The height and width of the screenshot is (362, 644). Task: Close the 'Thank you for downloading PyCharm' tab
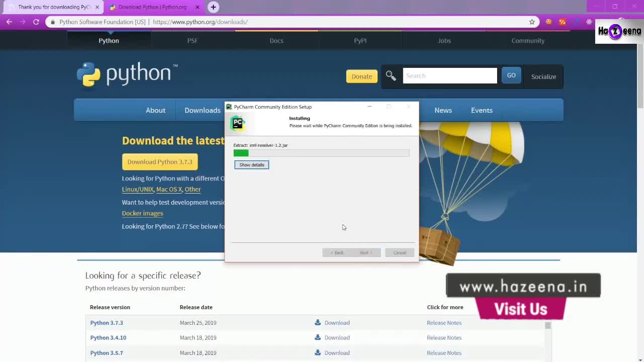(97, 7)
